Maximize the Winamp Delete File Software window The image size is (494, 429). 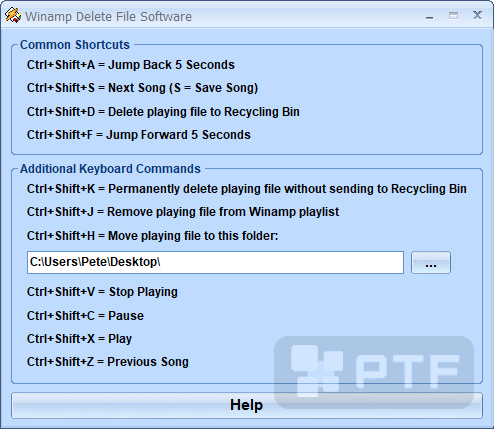(453, 16)
